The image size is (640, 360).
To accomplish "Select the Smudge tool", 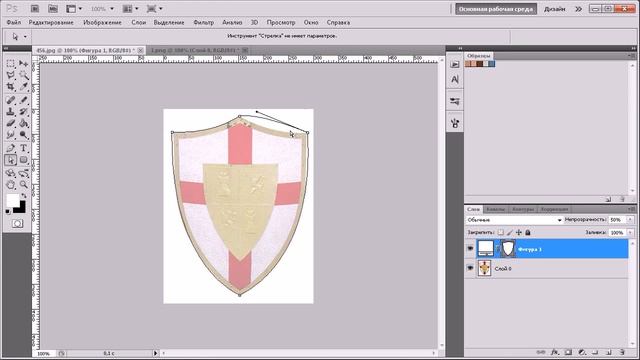I will [x=11, y=135].
